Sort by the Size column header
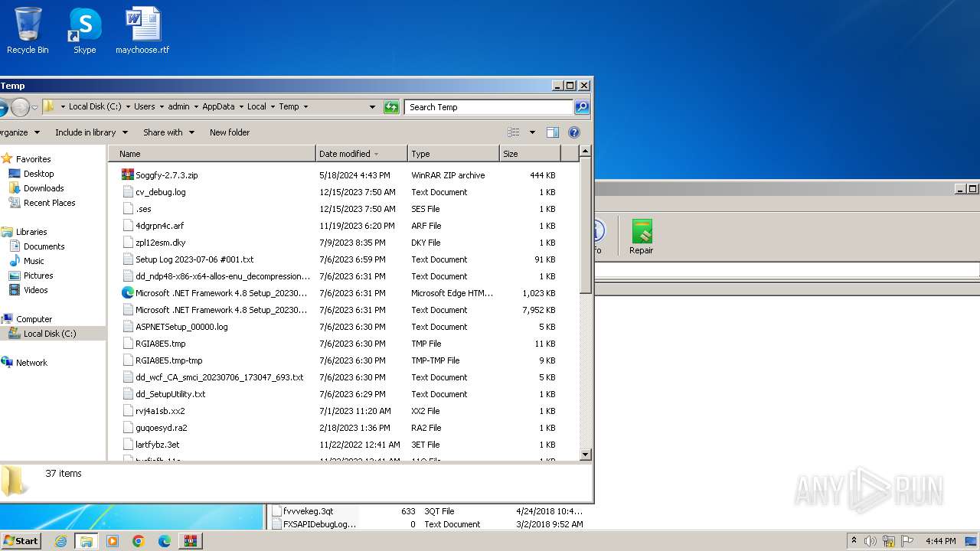This screenshot has width=980, height=551. coord(530,154)
